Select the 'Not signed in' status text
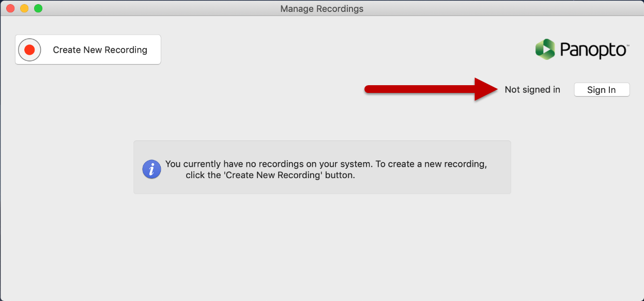The height and width of the screenshot is (301, 644). pyautogui.click(x=532, y=90)
